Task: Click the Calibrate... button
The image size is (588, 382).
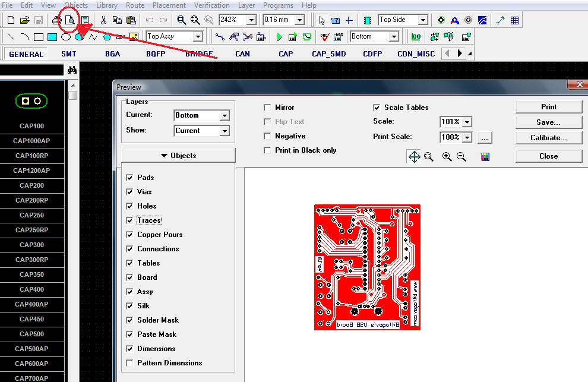Action: (549, 138)
